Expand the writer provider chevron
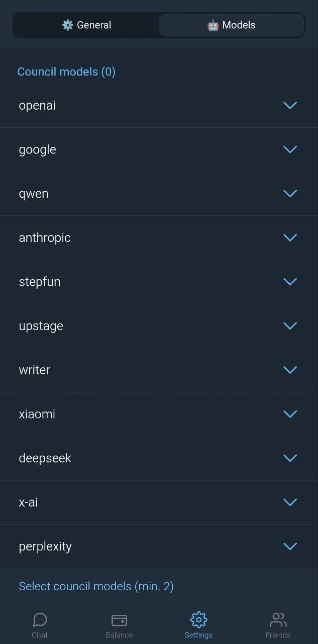This screenshot has width=318, height=644. [290, 370]
